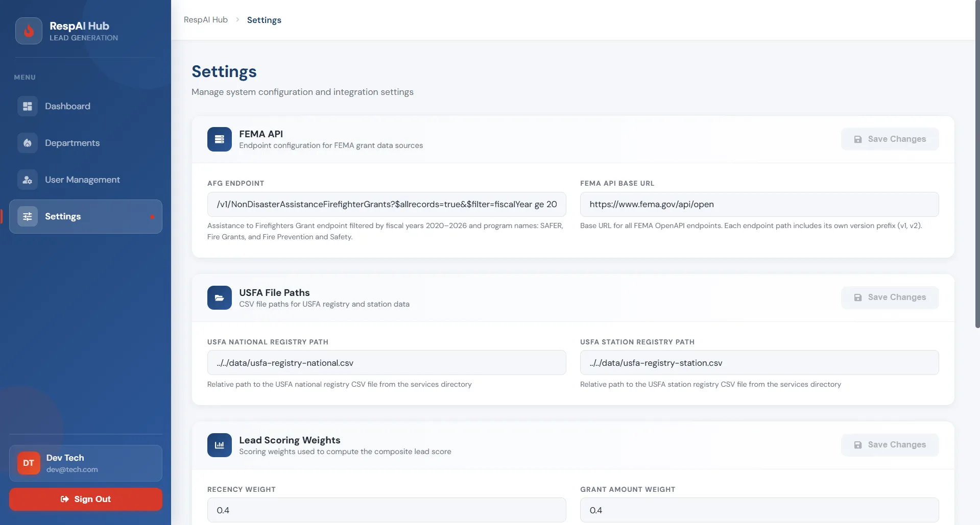Save Changes for Lead Scoring Weights

[890, 444]
